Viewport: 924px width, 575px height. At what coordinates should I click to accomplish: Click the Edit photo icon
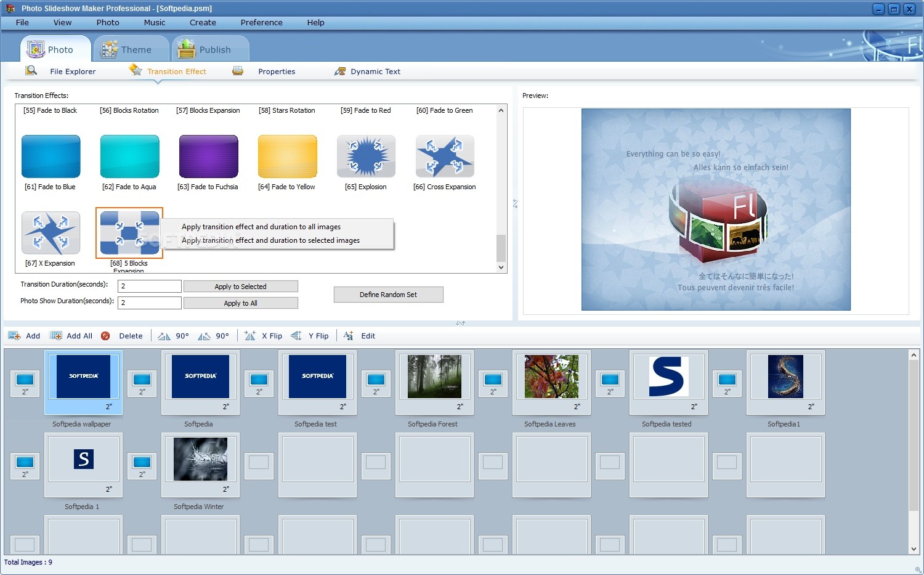pos(348,336)
